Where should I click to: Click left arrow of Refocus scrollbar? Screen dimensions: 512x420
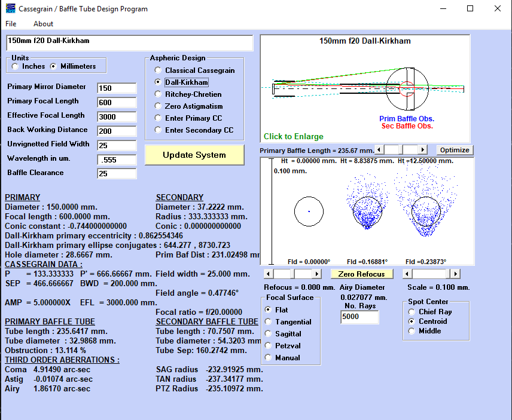click(x=268, y=274)
